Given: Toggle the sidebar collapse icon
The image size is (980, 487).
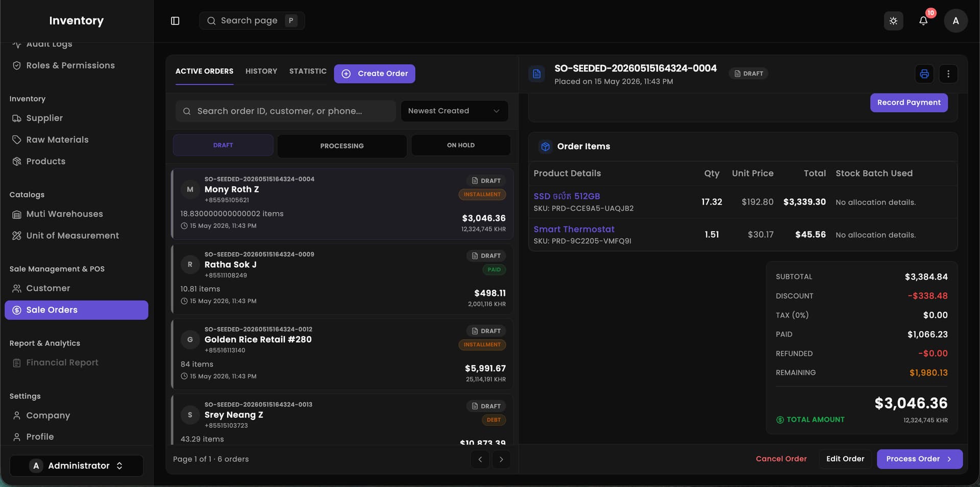Looking at the screenshot, I should 175,21.
